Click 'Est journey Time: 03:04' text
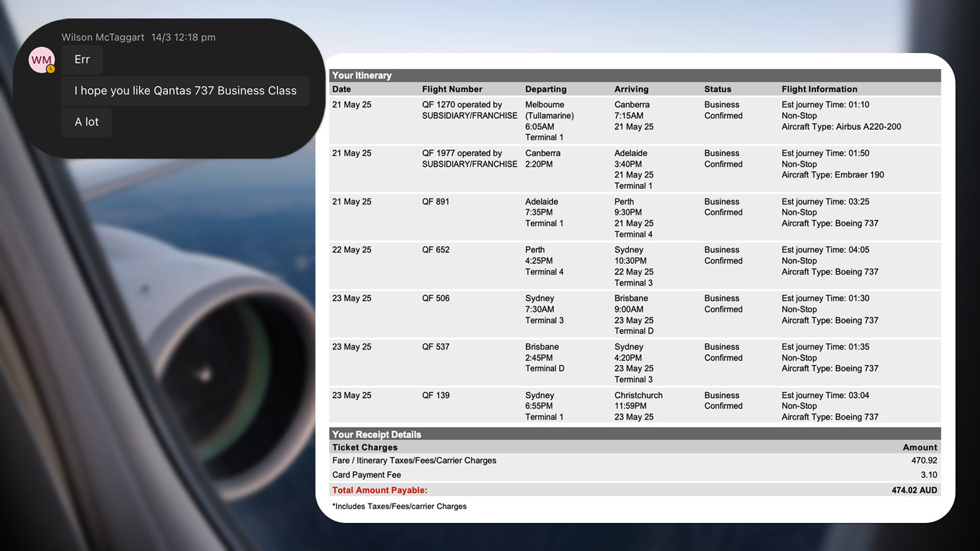This screenshot has height=551, width=980. (825, 395)
